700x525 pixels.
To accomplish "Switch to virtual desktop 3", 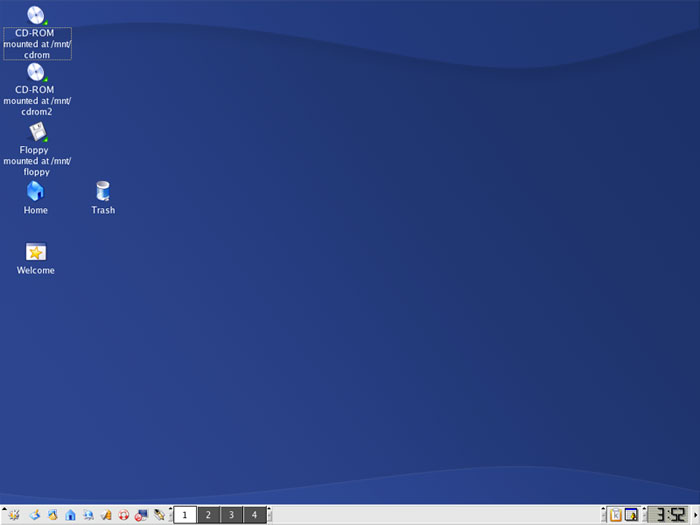I will pyautogui.click(x=231, y=515).
